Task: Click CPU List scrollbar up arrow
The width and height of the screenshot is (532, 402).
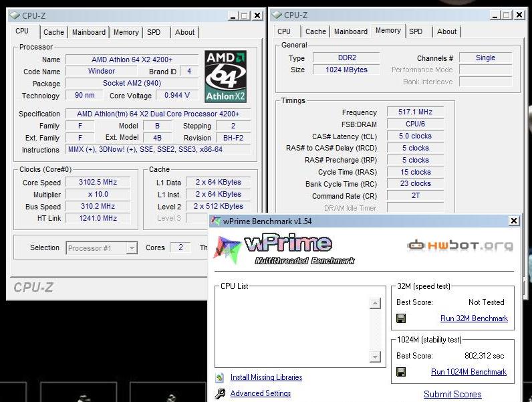Action: [x=375, y=303]
